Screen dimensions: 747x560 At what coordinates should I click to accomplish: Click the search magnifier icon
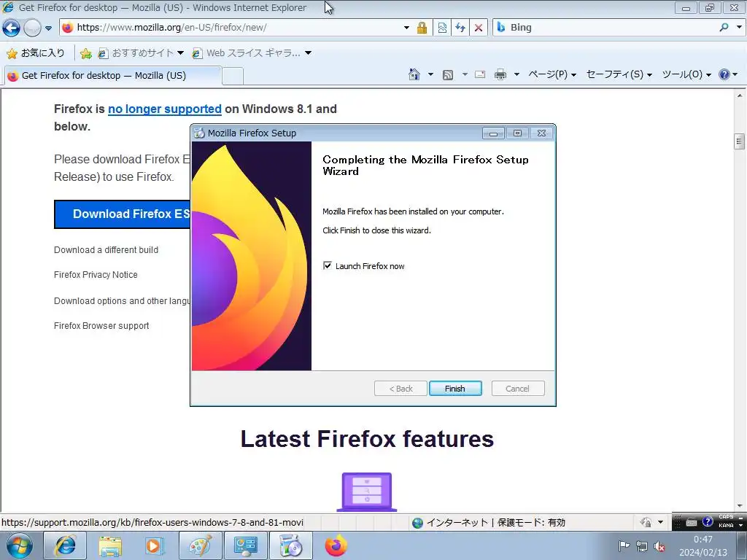pos(724,28)
